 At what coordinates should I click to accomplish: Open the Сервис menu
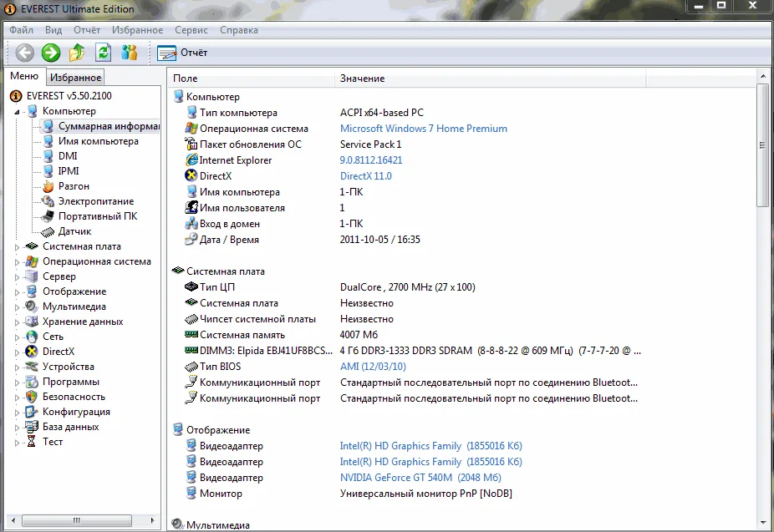(x=191, y=30)
